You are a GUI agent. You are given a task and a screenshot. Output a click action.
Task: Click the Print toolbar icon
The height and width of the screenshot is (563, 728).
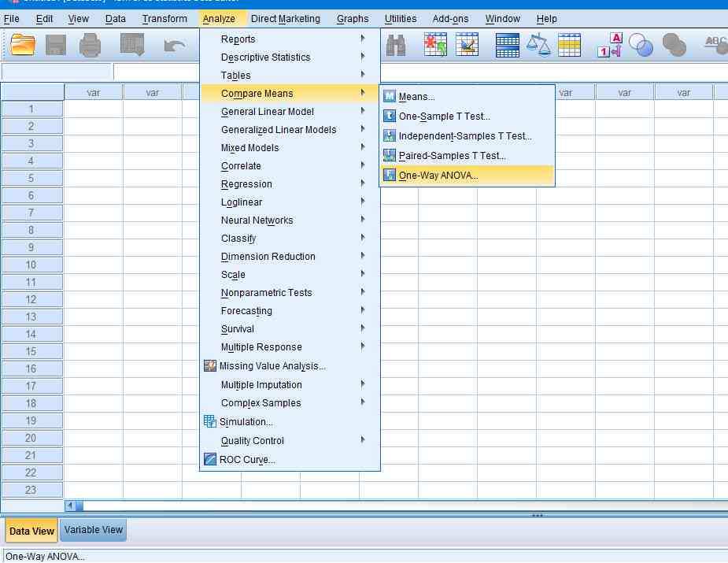[90, 45]
